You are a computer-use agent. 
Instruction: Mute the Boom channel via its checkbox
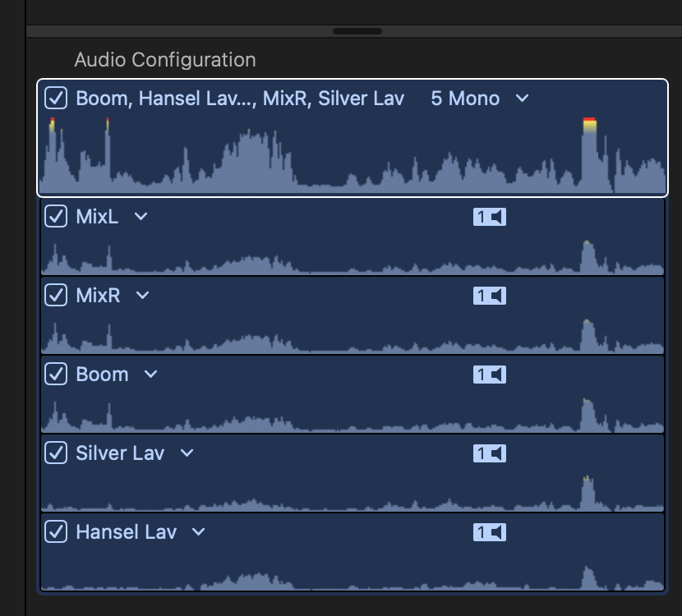tap(56, 375)
